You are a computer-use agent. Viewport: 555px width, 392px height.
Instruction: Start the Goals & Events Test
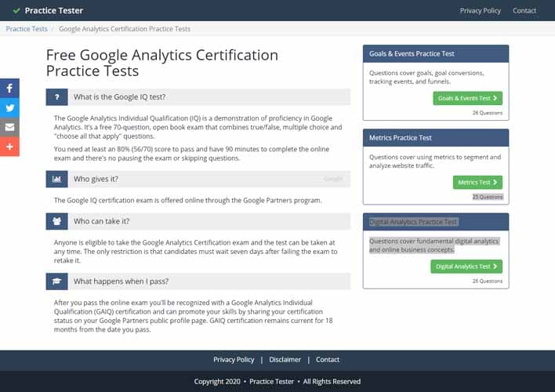[467, 98]
